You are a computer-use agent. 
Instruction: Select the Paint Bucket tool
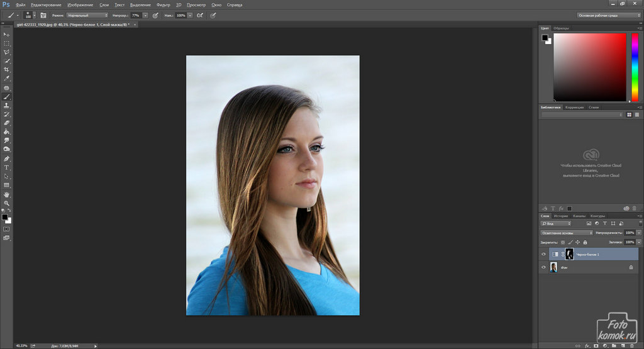pyautogui.click(x=6, y=132)
